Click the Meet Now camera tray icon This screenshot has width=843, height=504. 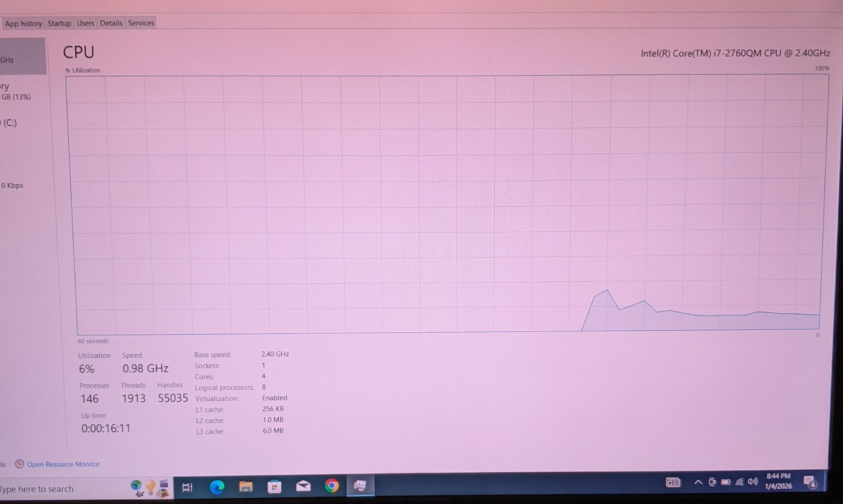(712, 482)
